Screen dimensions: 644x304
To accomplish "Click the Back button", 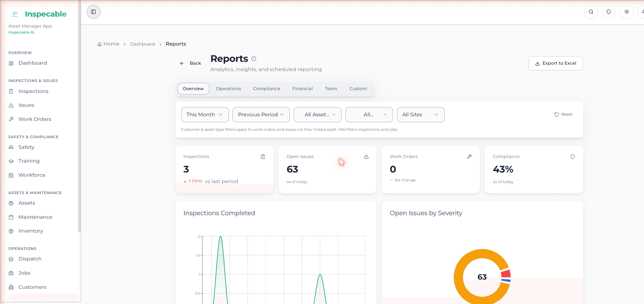I will (x=190, y=63).
